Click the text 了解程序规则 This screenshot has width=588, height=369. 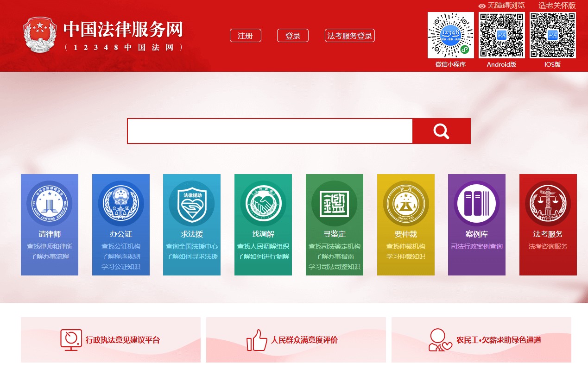coord(121,256)
